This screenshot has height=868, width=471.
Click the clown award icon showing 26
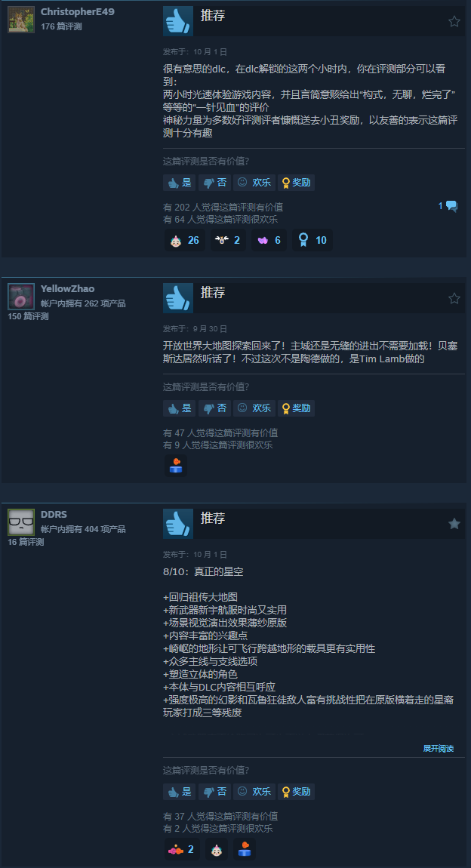[x=186, y=240]
